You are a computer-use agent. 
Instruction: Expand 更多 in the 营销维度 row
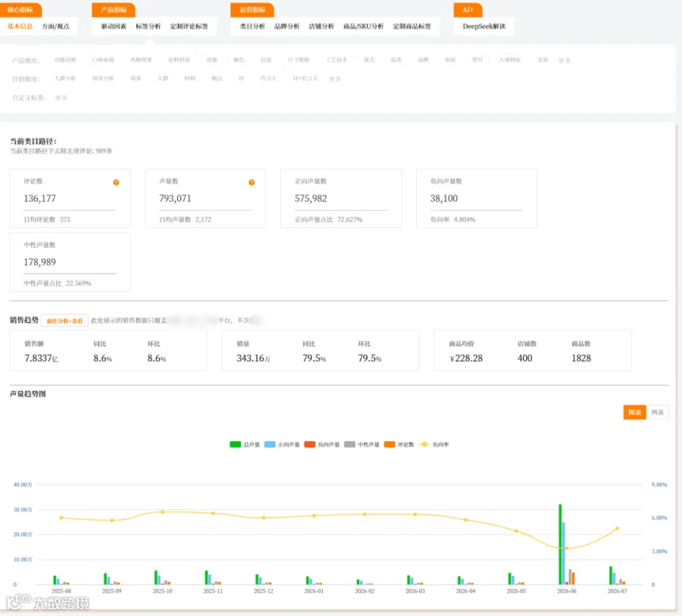(x=335, y=79)
